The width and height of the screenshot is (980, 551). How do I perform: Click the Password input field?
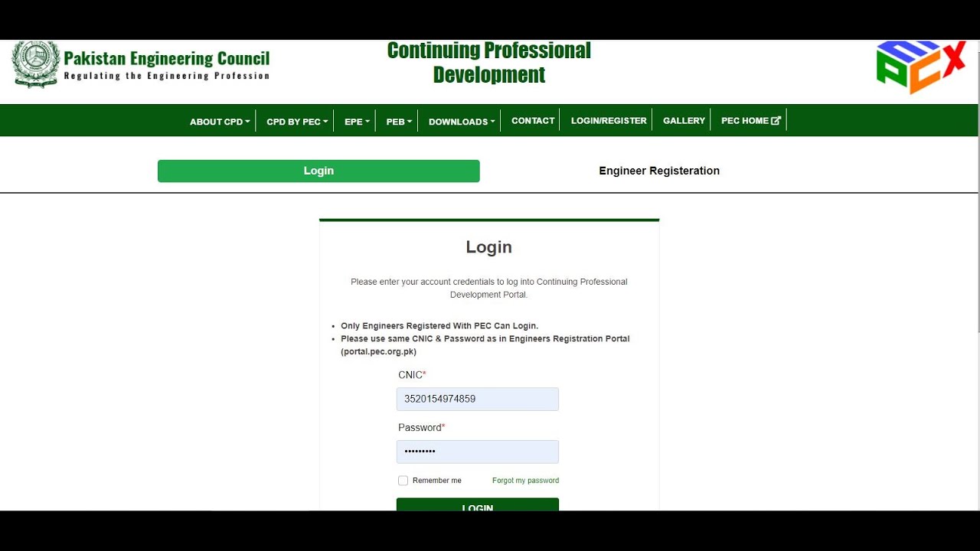tap(478, 452)
